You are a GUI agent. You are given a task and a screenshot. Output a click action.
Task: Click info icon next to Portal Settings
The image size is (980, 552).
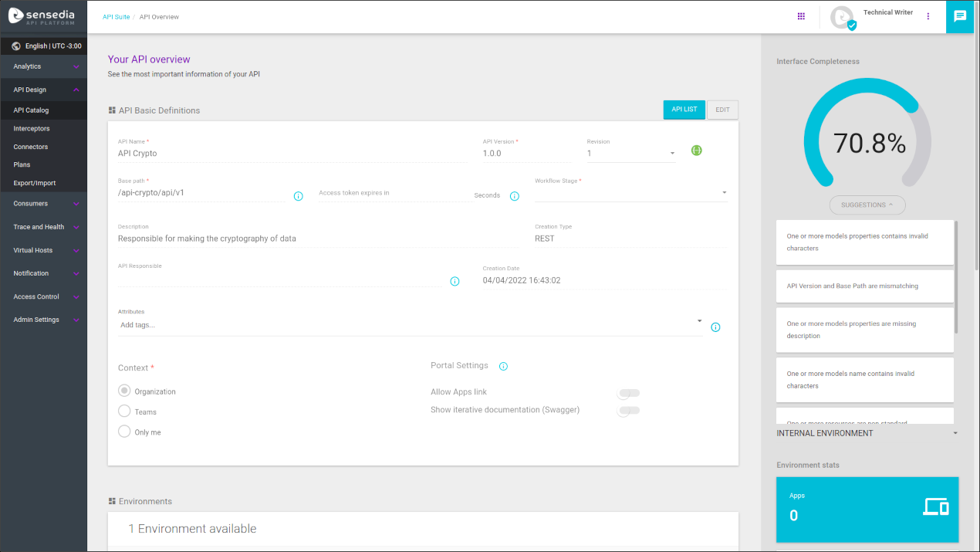pyautogui.click(x=503, y=366)
